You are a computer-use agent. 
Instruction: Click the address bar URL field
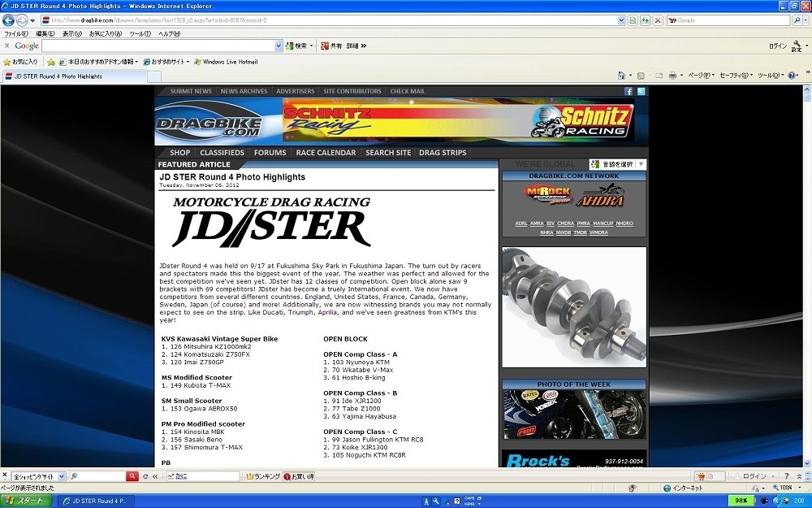[330, 20]
